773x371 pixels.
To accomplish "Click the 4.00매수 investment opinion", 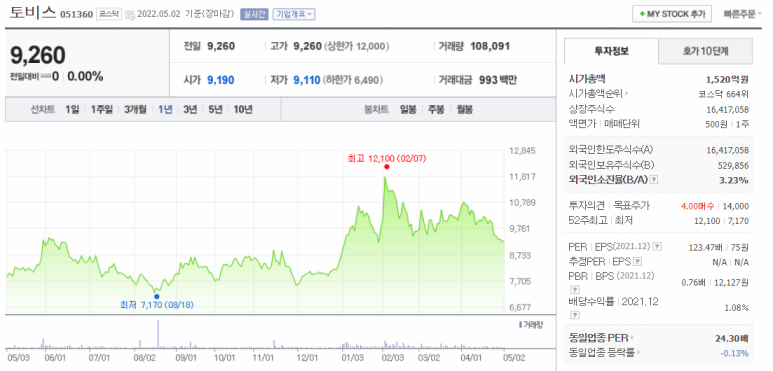I will click(x=698, y=206).
